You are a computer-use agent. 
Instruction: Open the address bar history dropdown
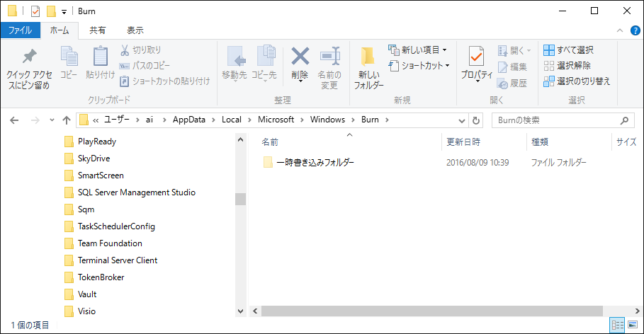(x=462, y=120)
